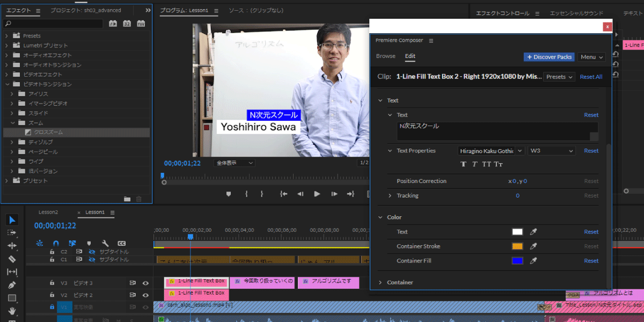Reset the Text Properties row
This screenshot has height=322, width=644.
591,151
